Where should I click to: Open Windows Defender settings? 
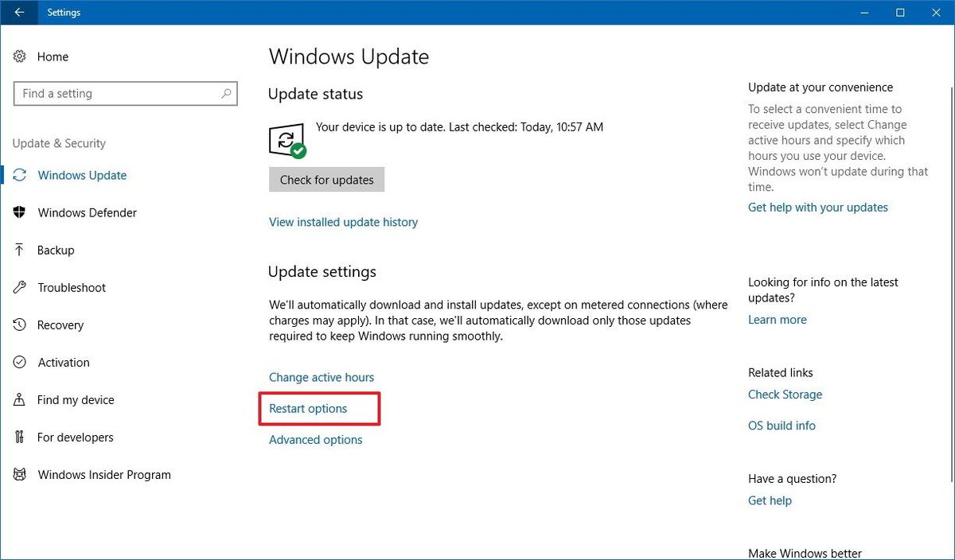coord(21,212)
